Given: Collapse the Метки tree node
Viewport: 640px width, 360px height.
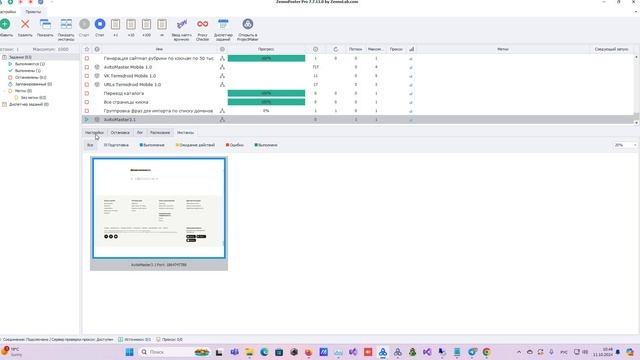Looking at the screenshot, I should point(5,91).
